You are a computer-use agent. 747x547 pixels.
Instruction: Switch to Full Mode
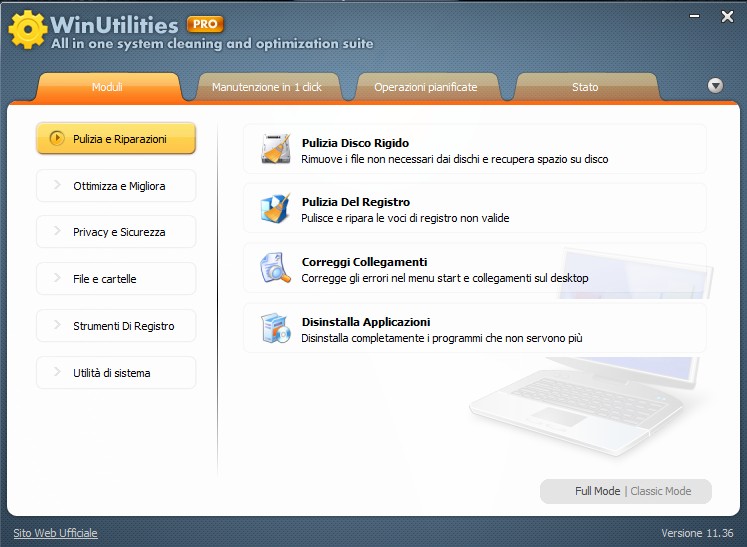tap(597, 491)
